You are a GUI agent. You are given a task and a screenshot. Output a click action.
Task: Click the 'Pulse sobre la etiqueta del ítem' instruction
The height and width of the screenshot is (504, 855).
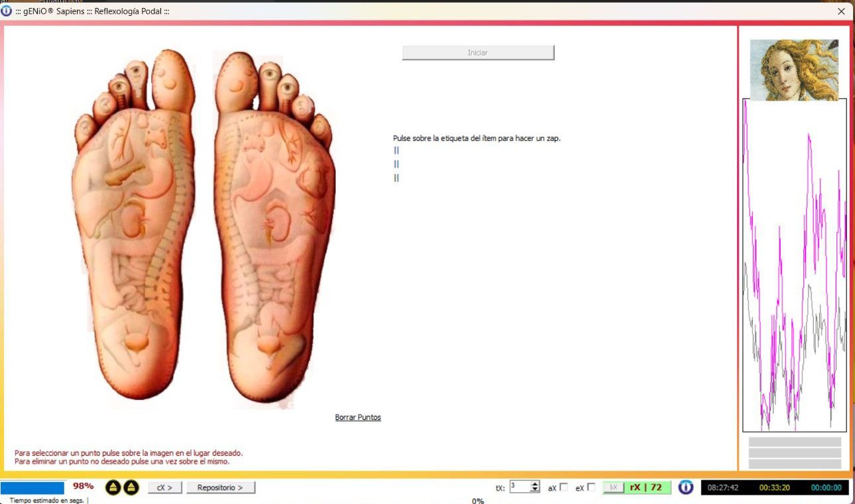(477, 138)
